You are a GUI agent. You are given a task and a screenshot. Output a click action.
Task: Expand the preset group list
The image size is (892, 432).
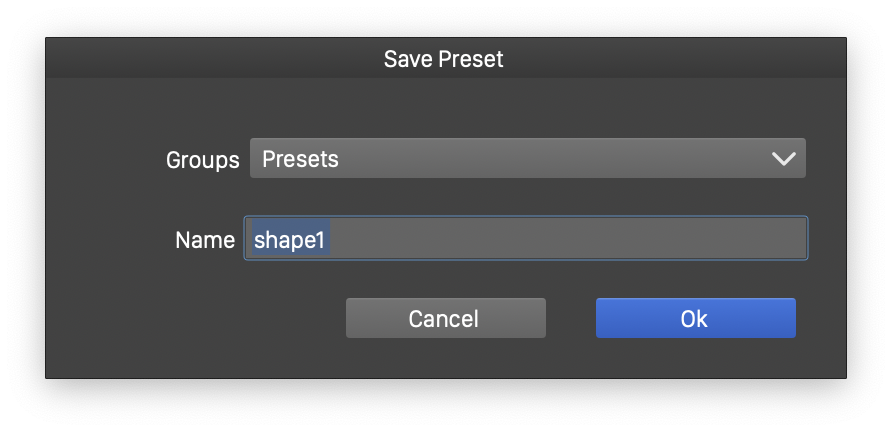click(x=527, y=159)
